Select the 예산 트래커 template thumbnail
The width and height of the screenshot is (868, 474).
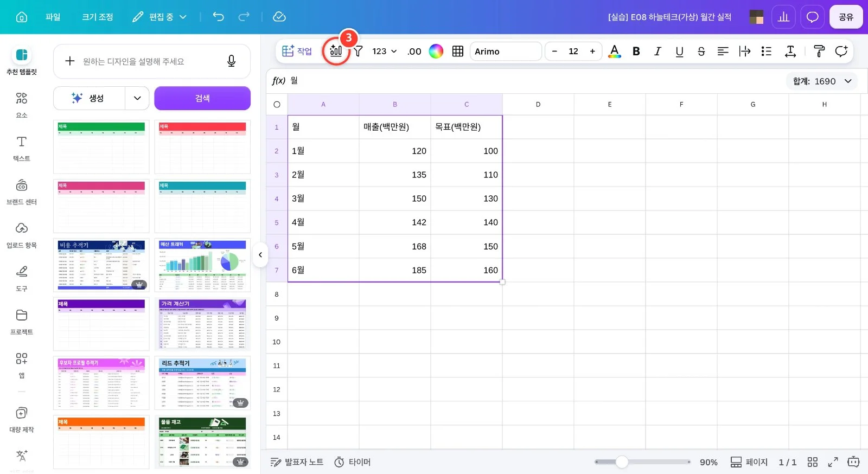point(202,265)
